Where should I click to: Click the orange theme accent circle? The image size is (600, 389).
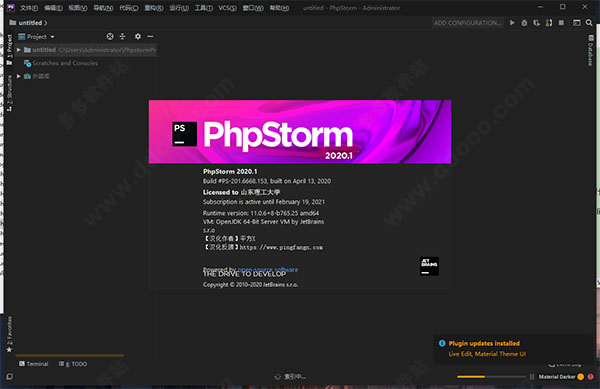click(x=581, y=377)
